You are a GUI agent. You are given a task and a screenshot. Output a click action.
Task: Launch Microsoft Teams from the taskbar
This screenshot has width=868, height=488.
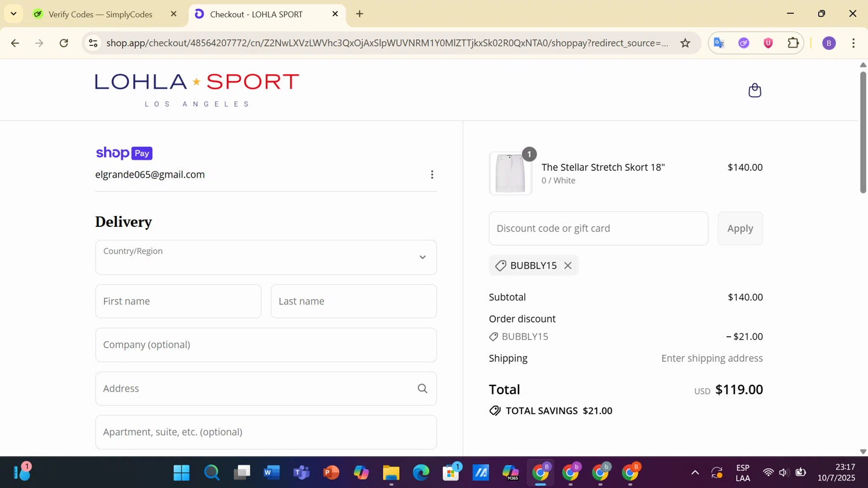301,473
